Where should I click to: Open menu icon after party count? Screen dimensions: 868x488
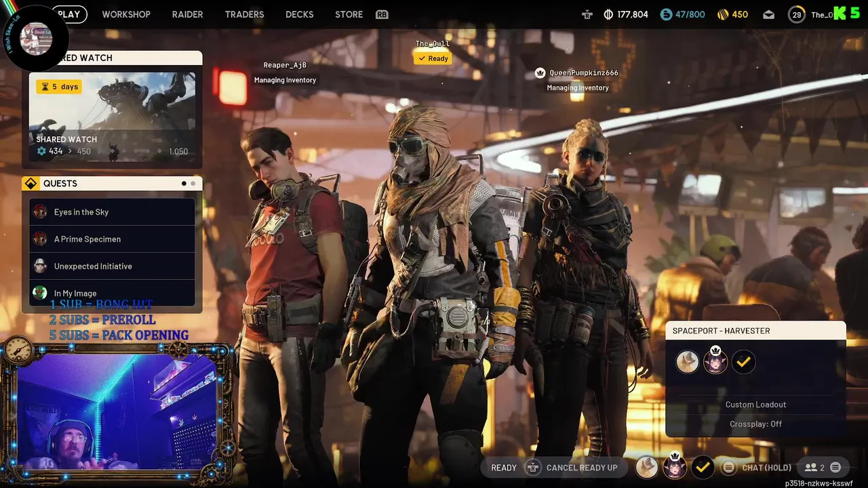[x=835, y=468]
